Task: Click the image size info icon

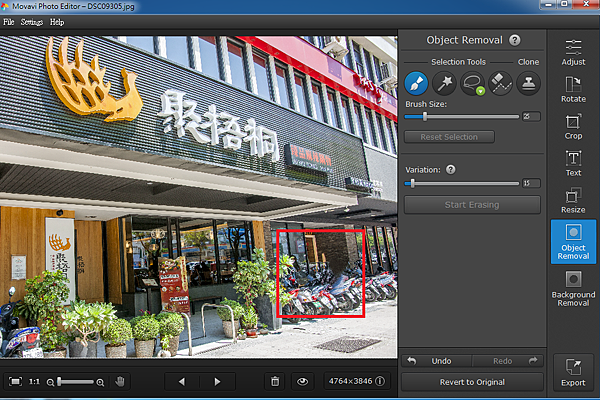Action: (380, 381)
